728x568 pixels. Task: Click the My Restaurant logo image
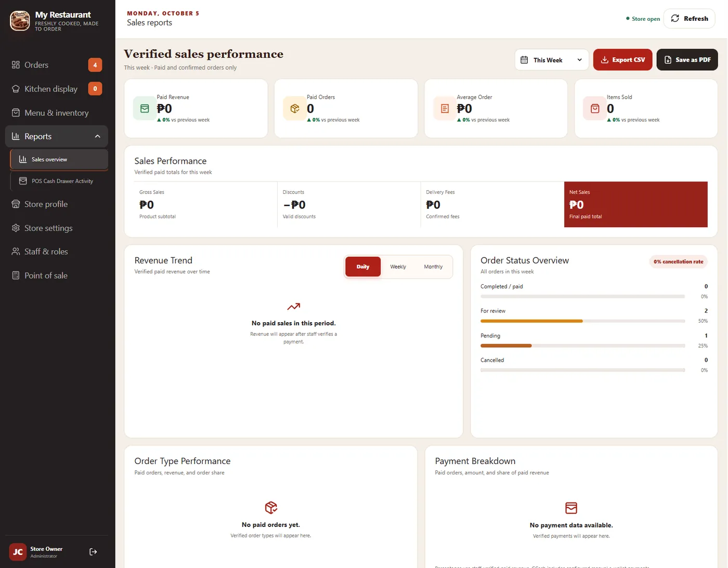pyautogui.click(x=20, y=21)
